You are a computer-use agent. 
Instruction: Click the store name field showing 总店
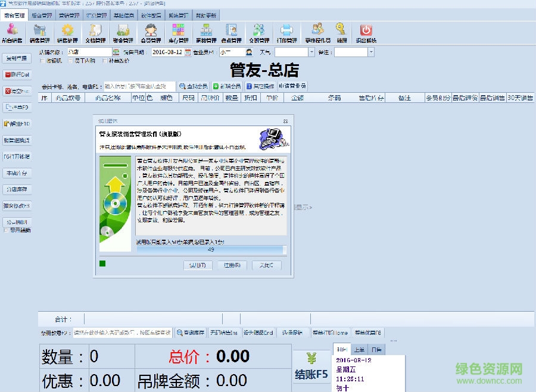click(89, 52)
